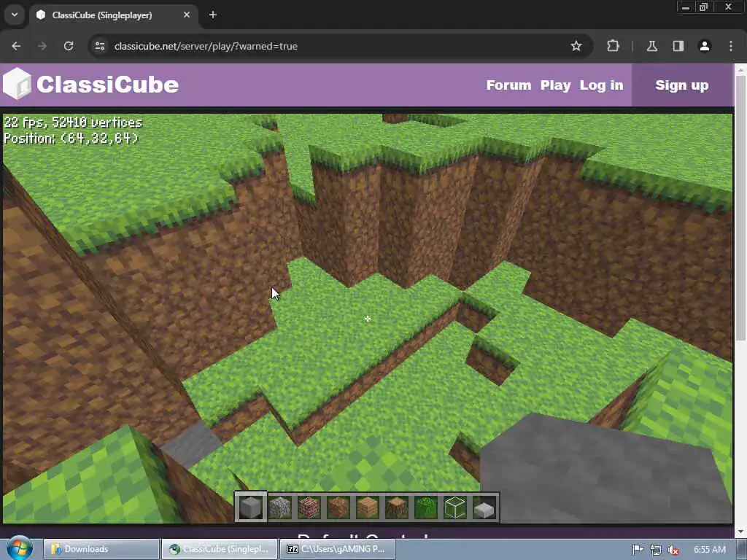The image size is (747, 560).
Task: Click the 6:55 AM clock
Action: pos(709,550)
